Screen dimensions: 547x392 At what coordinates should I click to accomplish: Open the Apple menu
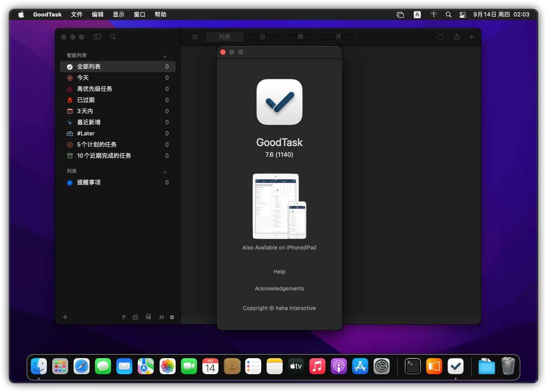pos(21,14)
